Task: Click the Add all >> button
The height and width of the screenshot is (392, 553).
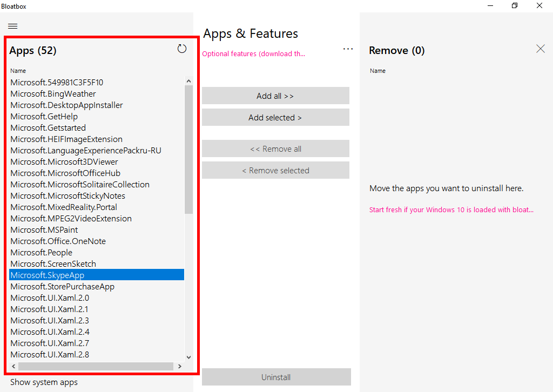Action: coord(275,96)
